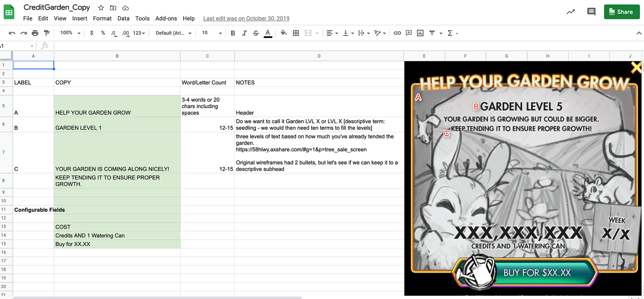The height and width of the screenshot is (299, 644).
Task: Open the text wrapping dropdown
Action: [364, 33]
